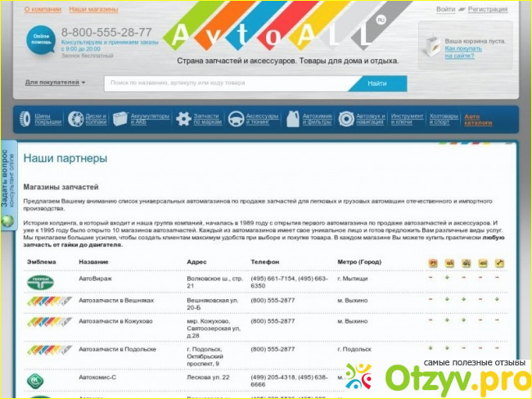532x399 pixels.
Task: Select the Аккумуляторы battery icon
Action: 121,120
